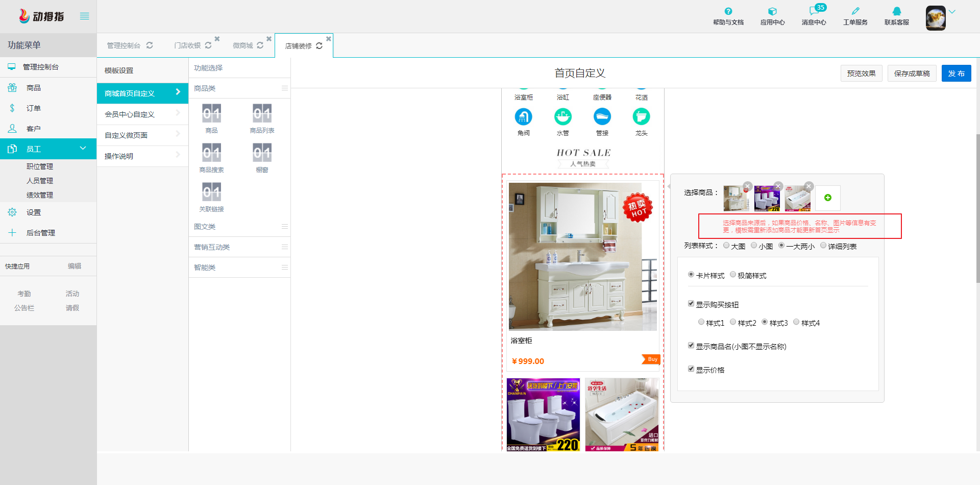
Task: Expand 自定义微页面 option
Action: pyautogui.click(x=142, y=135)
